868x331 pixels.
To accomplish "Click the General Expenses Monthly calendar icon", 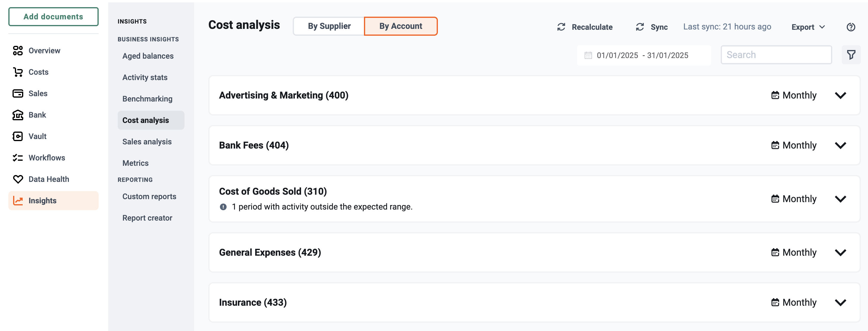I will [x=775, y=252].
